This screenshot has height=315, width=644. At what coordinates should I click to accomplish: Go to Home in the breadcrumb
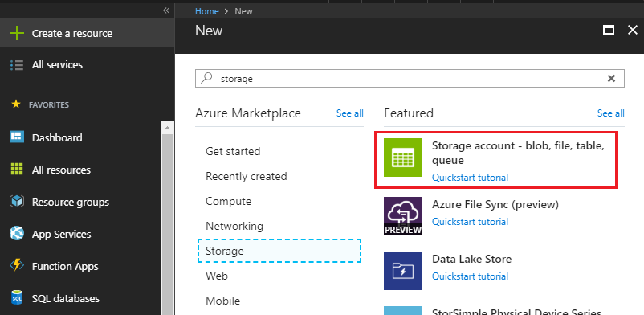tap(206, 11)
